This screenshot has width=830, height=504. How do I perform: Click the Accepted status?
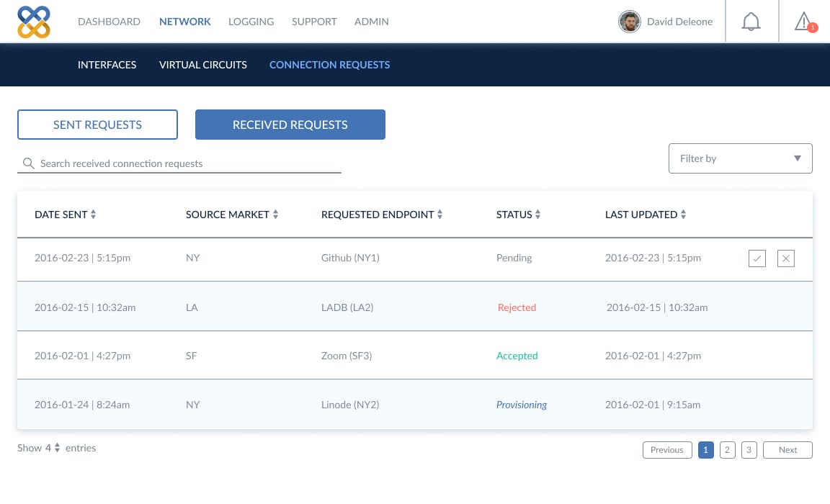click(517, 356)
